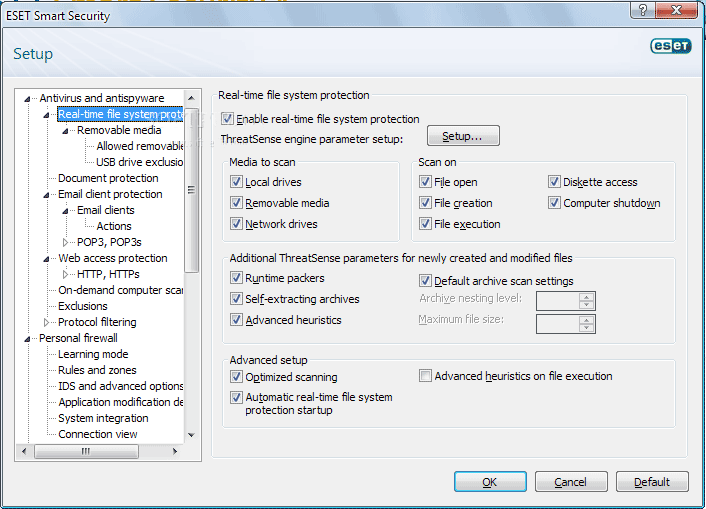Toggle Network drives checkbox
The height and width of the screenshot is (509, 706).
tap(236, 223)
